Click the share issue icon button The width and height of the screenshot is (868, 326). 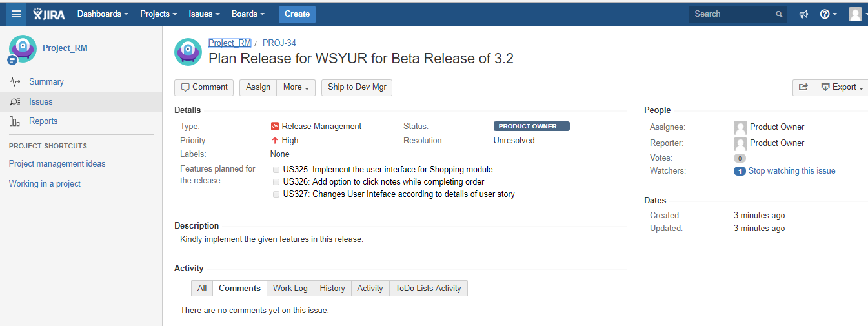803,87
